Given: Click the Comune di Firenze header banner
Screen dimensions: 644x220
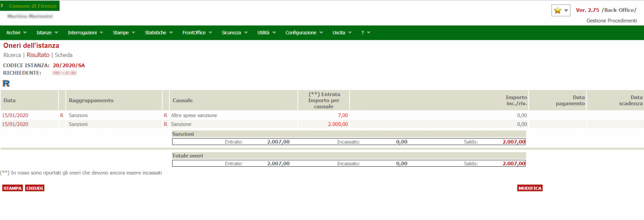Looking at the screenshot, I should tap(30, 6).
